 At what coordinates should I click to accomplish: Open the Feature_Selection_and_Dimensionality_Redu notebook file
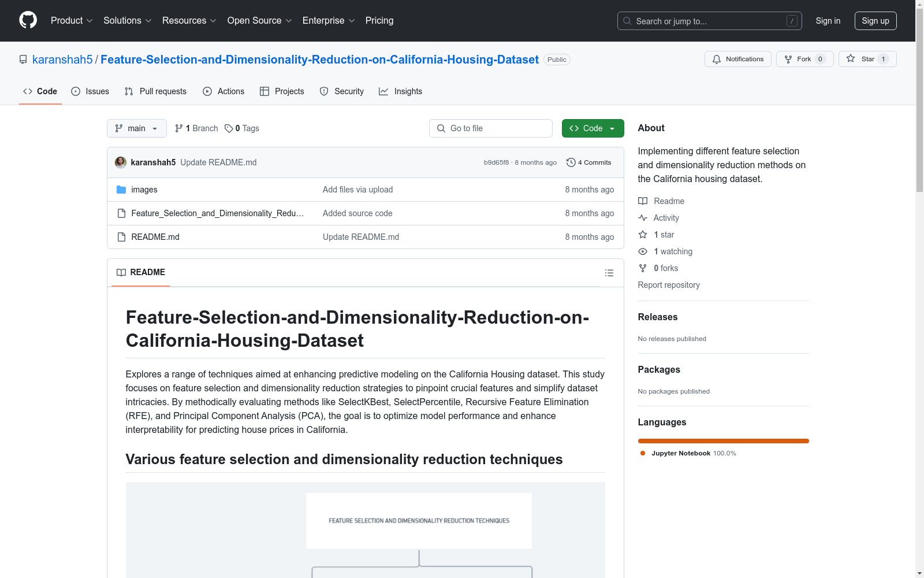point(218,213)
